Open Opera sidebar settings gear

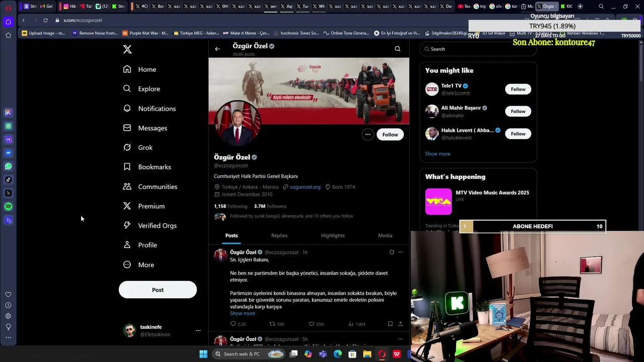8,316
